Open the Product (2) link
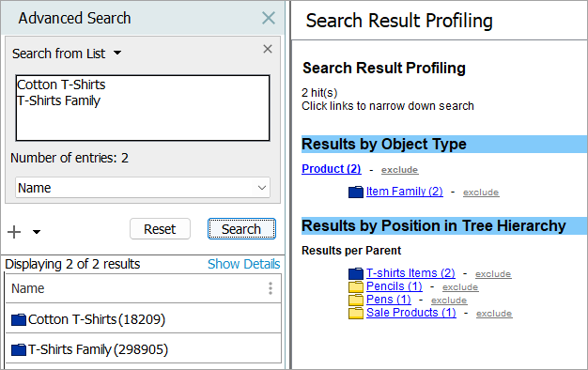The height and width of the screenshot is (370, 588). [332, 169]
